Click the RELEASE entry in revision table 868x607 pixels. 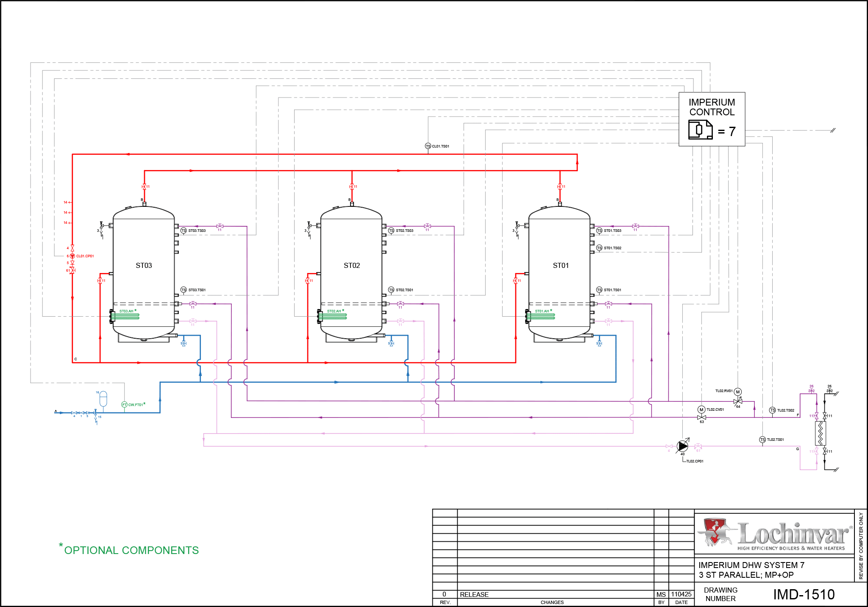474,595
